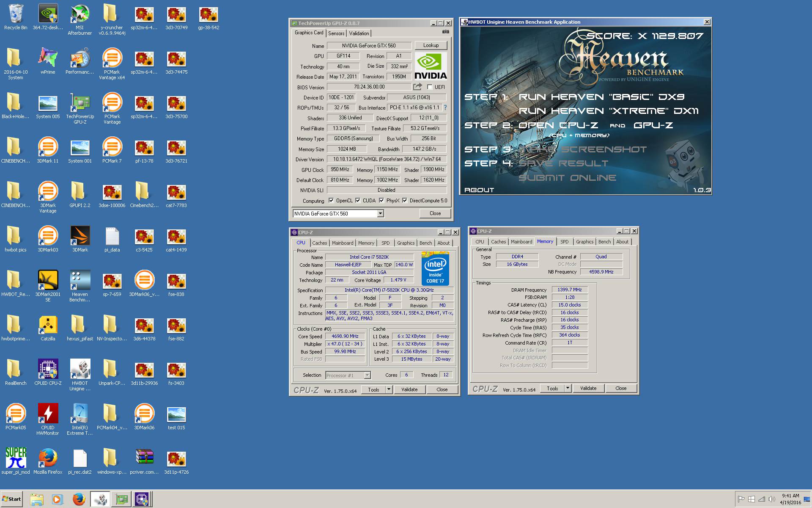The width and height of the screenshot is (812, 508).
Task: Toggle the CUDA checkbox
Action: [x=358, y=201]
